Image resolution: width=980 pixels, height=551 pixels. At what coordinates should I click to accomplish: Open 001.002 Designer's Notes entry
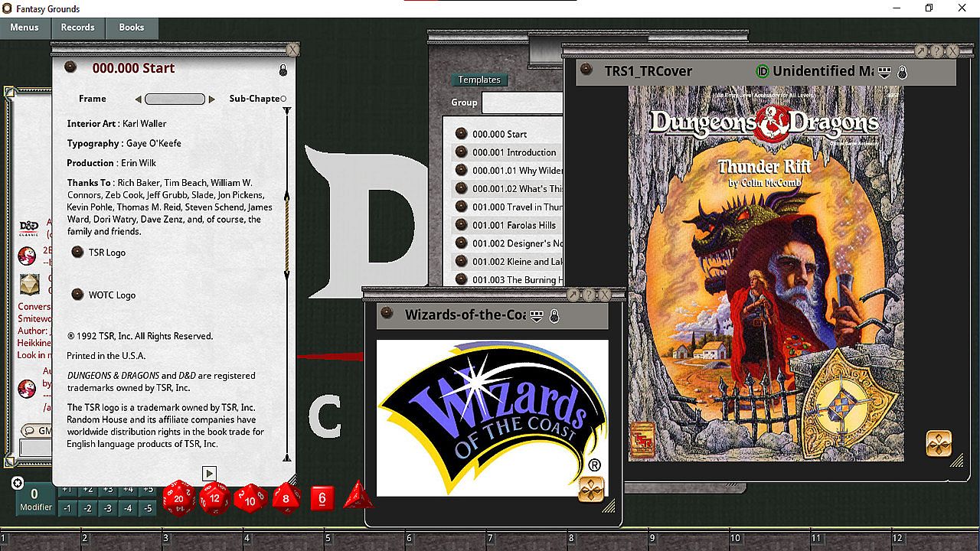click(507, 243)
